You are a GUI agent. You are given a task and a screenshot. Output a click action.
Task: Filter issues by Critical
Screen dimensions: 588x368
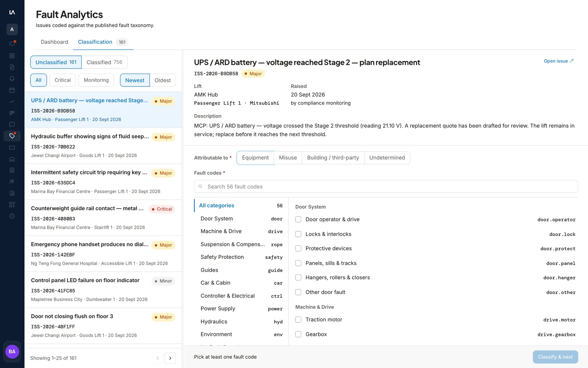[x=62, y=80]
